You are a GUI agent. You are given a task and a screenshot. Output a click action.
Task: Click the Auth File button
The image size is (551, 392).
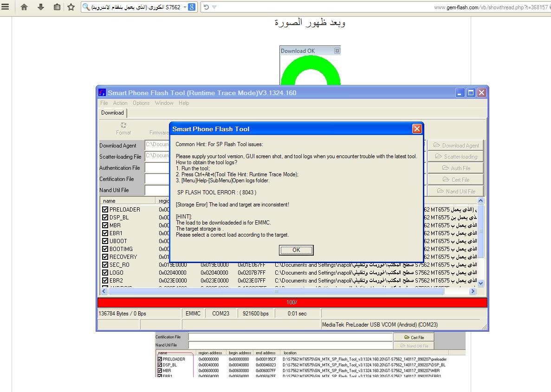456,168
